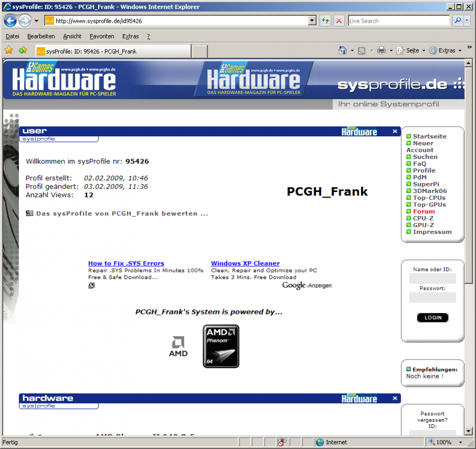Click the Live Search input box
The width and height of the screenshot is (476, 449).
398,21
